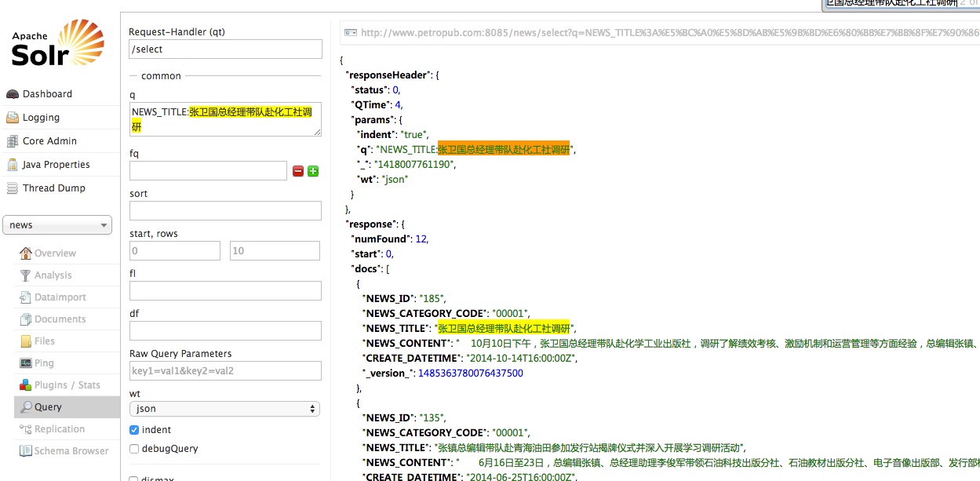Image resolution: width=980 pixels, height=481 pixels.
Task: Click the NEWS_ID "185" value
Action: point(432,299)
